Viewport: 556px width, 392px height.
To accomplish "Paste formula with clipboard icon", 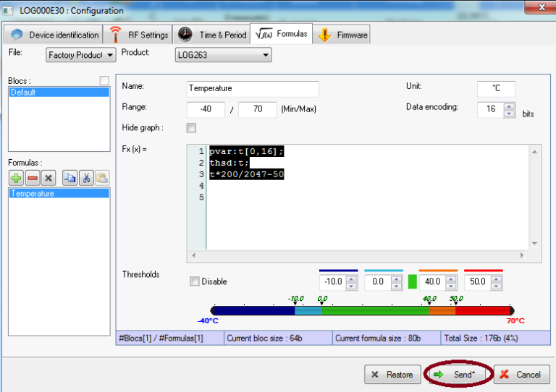I will (102, 178).
